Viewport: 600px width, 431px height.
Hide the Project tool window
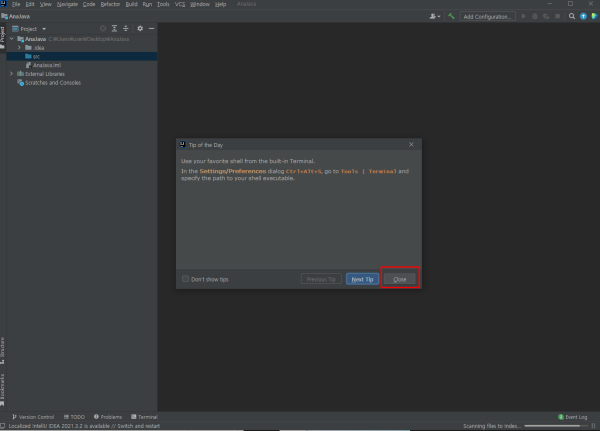click(x=152, y=28)
